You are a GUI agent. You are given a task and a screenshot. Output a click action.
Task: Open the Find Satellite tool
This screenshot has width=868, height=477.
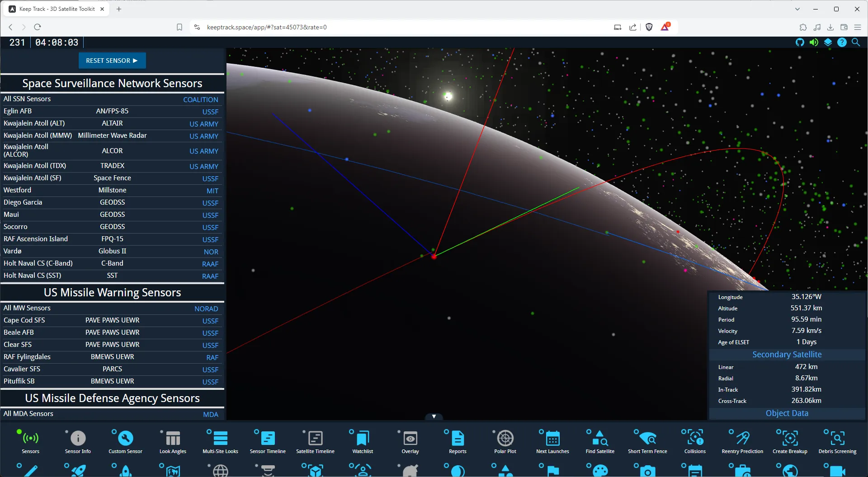(600, 442)
